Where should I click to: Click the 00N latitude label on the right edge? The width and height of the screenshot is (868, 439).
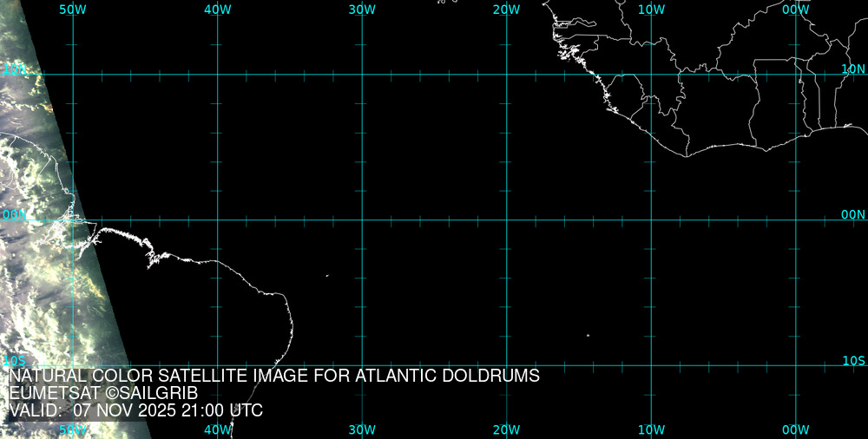point(853,214)
